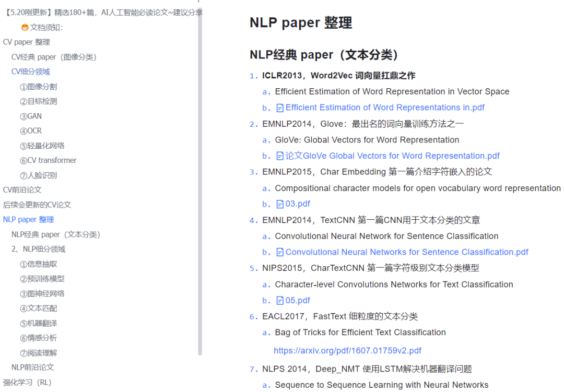Click Bag of Tricks for Efficient Text Classification
564x392 pixels.
pyautogui.click(x=360, y=332)
